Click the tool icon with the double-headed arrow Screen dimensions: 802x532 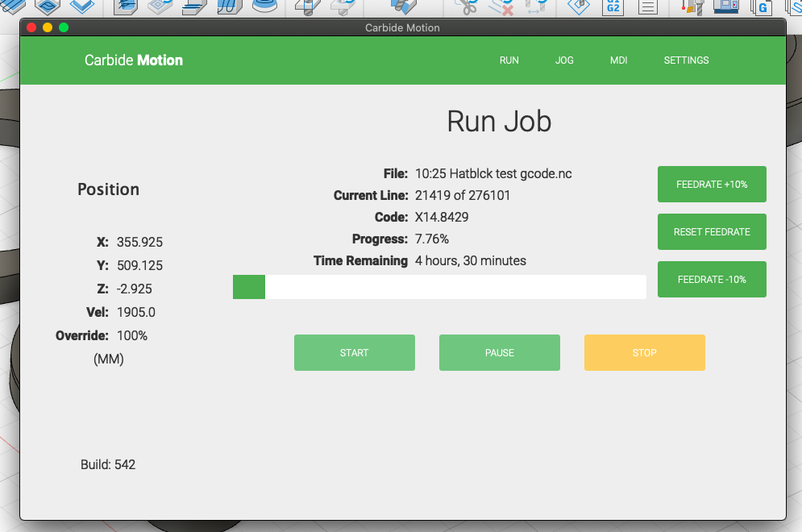tap(535, 6)
